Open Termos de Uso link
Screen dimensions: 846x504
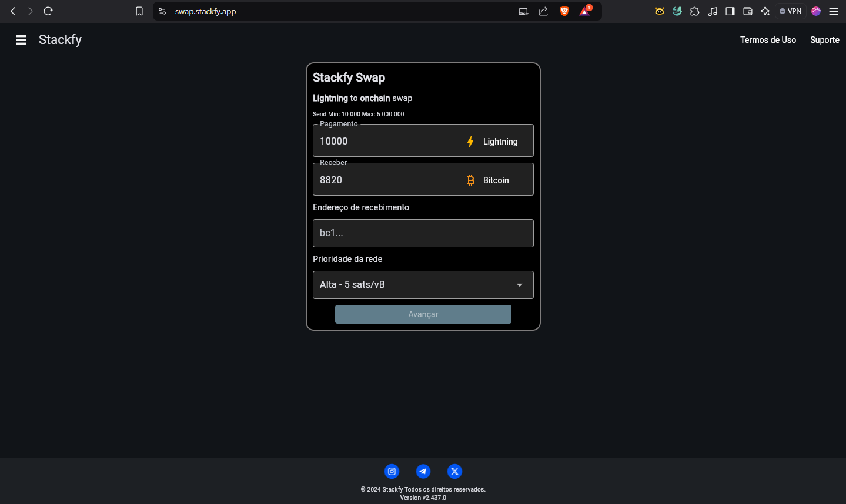[768, 40]
